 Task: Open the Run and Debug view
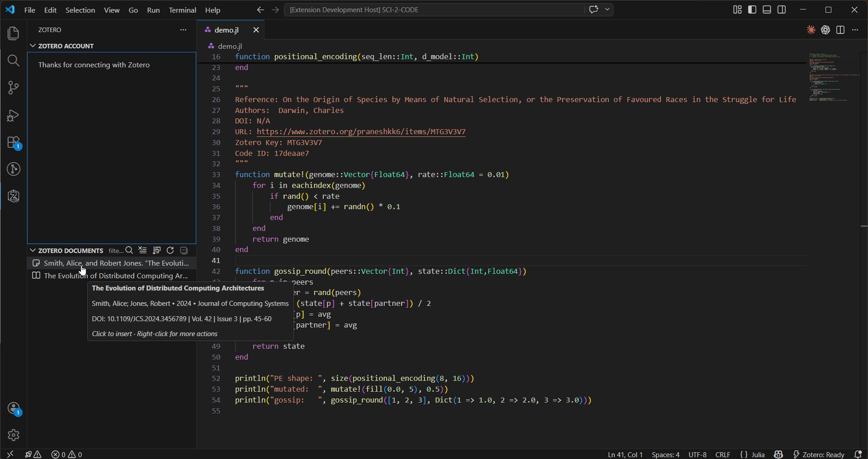(14, 115)
